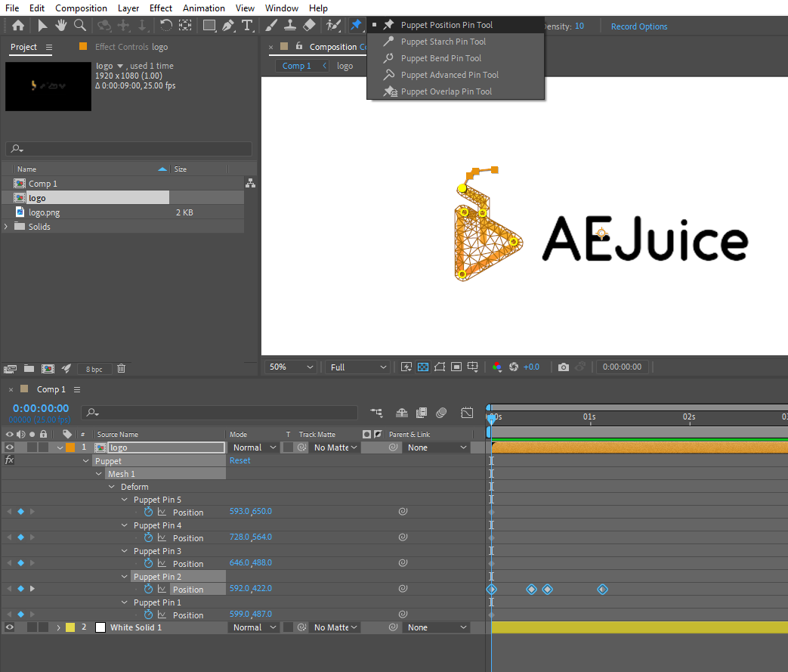The width and height of the screenshot is (788, 672).
Task: Open the logo layer's Parent None dropdown
Action: coord(436,447)
